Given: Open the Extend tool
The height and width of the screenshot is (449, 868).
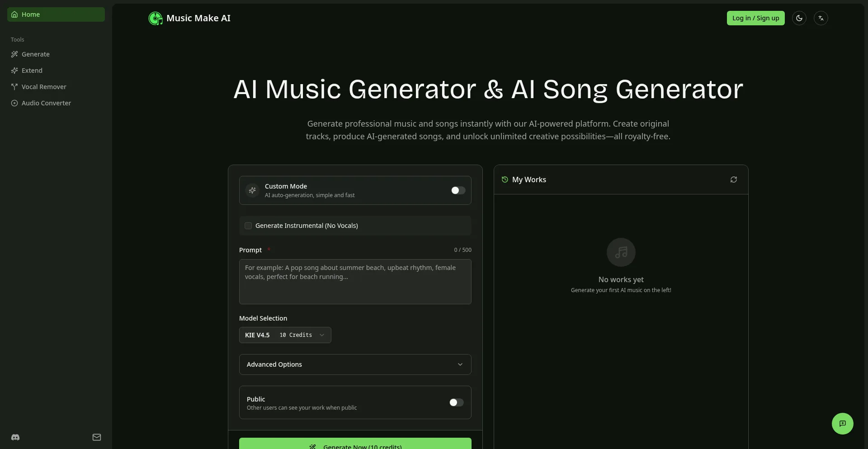Looking at the screenshot, I should coord(32,70).
